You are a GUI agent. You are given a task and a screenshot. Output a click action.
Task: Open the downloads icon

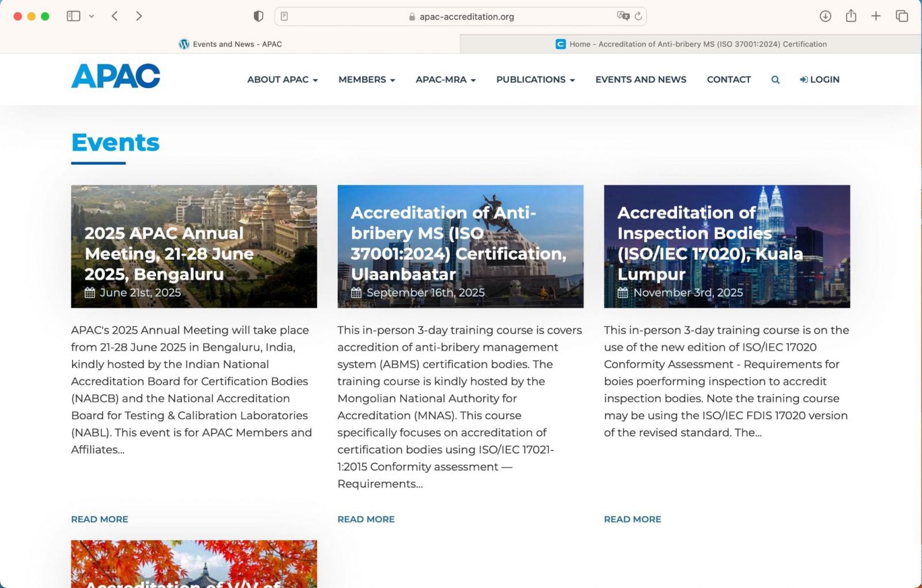pyautogui.click(x=825, y=16)
